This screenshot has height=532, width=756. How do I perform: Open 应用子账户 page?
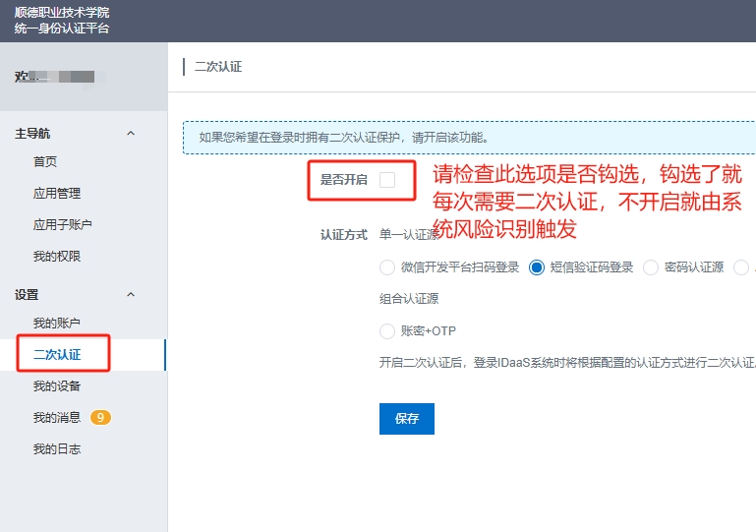[x=63, y=224]
